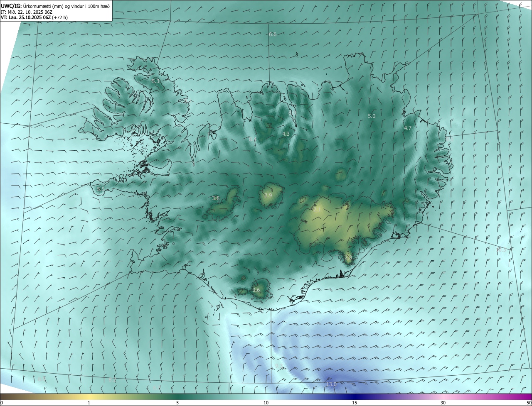Click the 3.6 value near south coast

256,290
